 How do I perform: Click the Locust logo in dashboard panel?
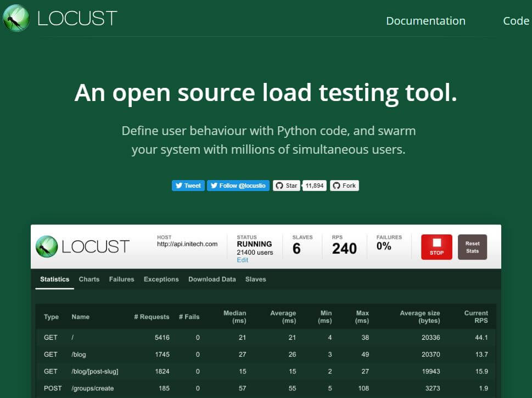click(82, 246)
